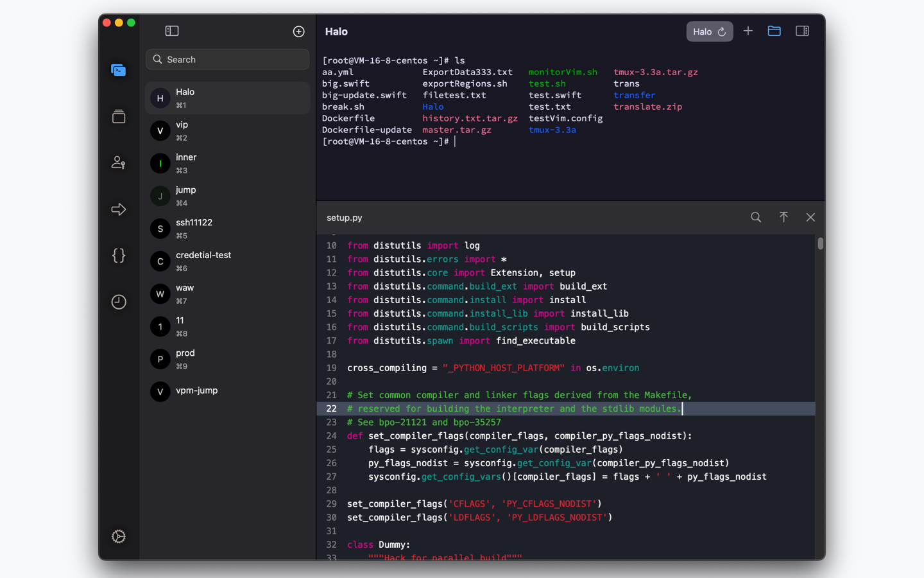Click the cross_compiling line in editor
The image size is (924, 578).
(493, 368)
